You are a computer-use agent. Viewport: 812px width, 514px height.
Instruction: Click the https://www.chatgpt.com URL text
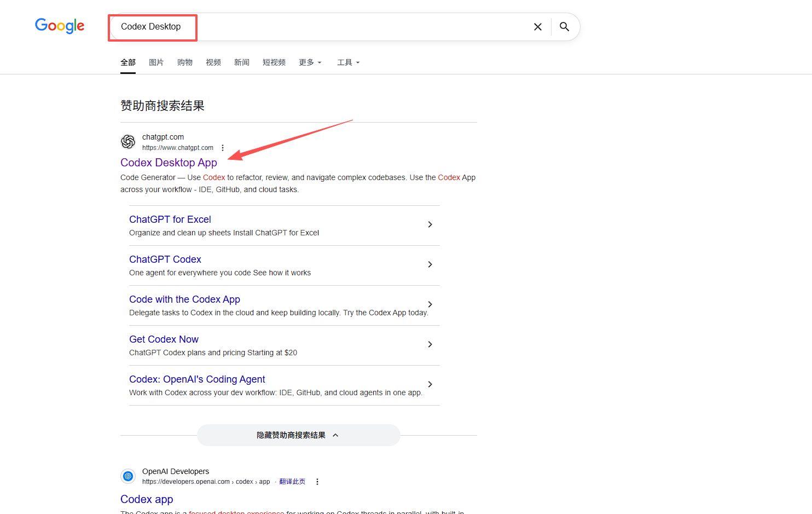178,148
